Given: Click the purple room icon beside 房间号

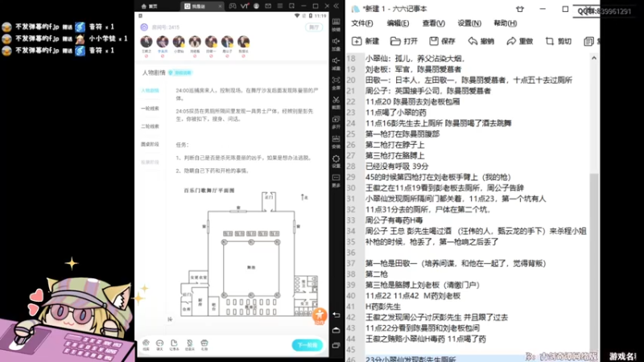Looking at the screenshot, I should pyautogui.click(x=144, y=27).
